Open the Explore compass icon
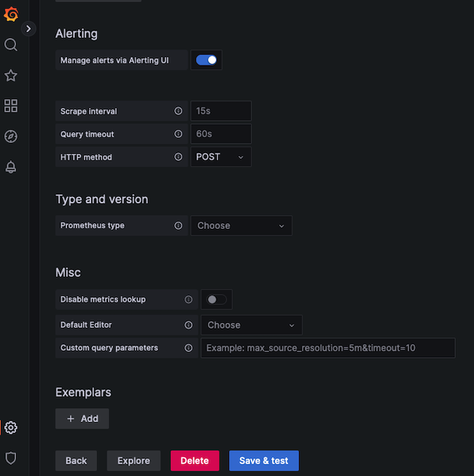The height and width of the screenshot is (476, 474). pyautogui.click(x=11, y=136)
